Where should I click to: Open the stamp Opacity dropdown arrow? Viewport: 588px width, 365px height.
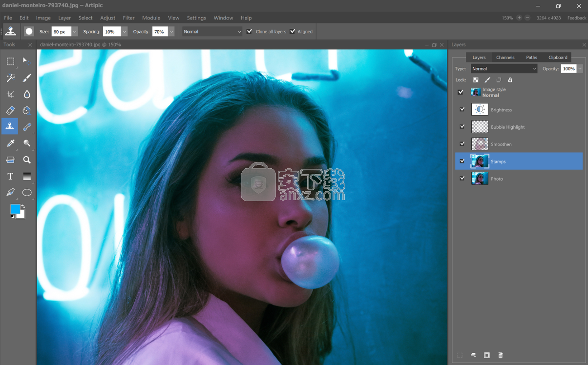click(x=171, y=31)
